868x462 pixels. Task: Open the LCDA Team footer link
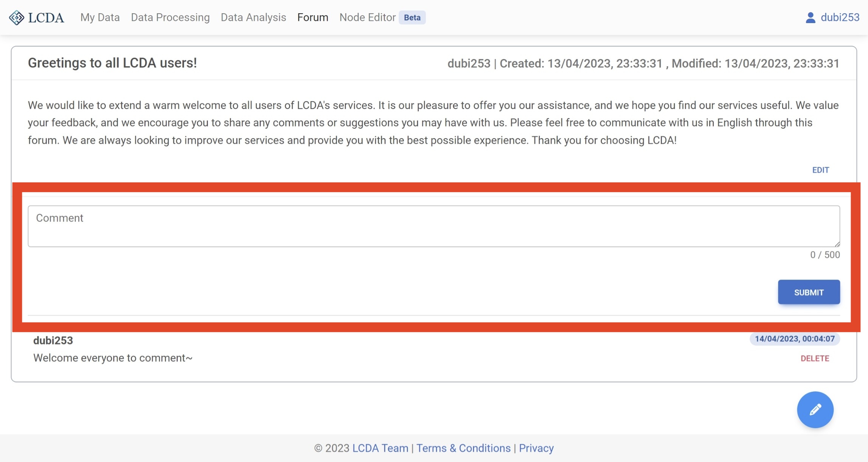coord(380,448)
